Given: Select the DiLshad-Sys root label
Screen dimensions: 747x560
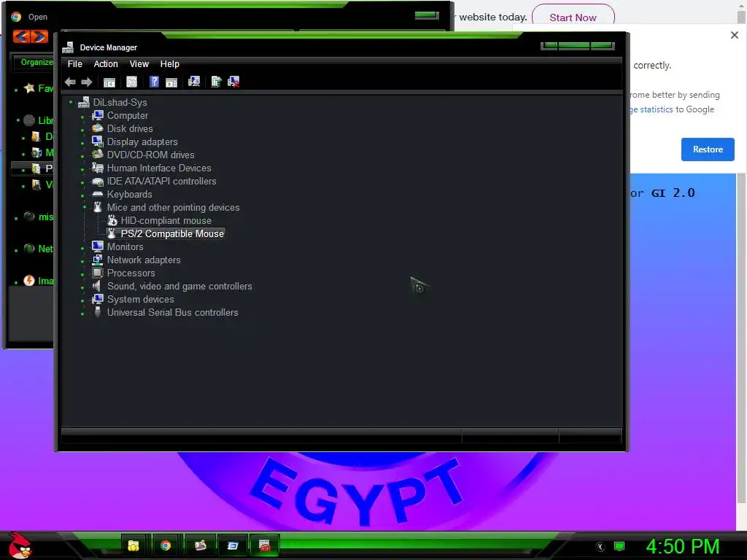Looking at the screenshot, I should tap(120, 102).
